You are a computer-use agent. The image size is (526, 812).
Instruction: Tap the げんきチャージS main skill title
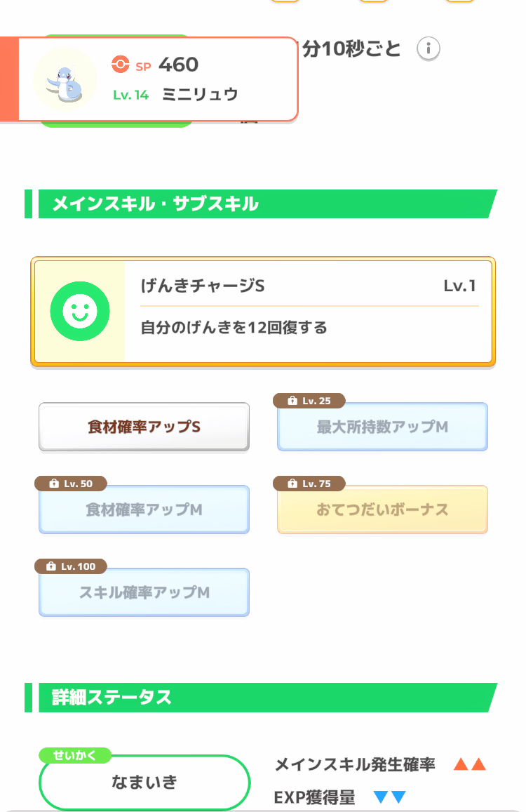(203, 286)
